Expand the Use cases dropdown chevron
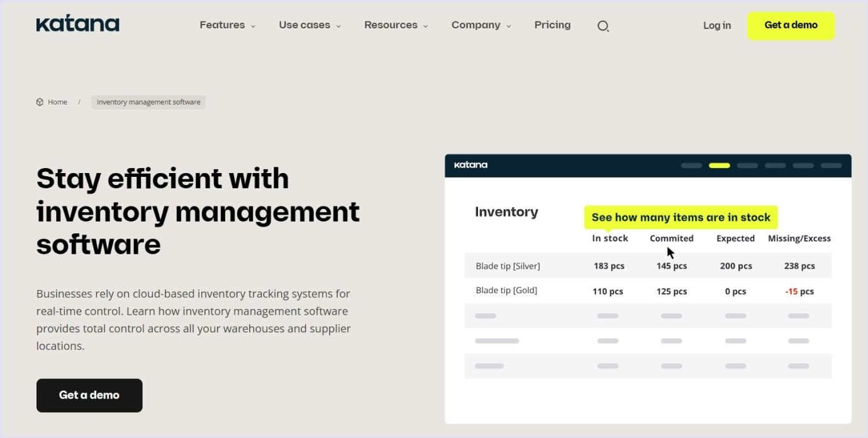 (x=338, y=26)
